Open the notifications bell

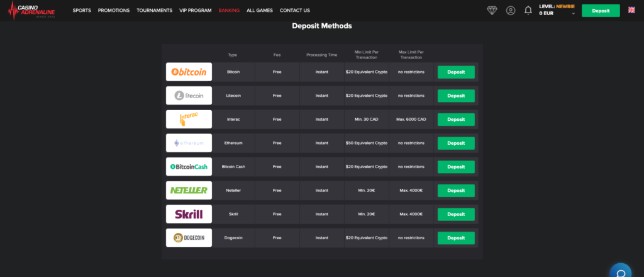point(528,11)
